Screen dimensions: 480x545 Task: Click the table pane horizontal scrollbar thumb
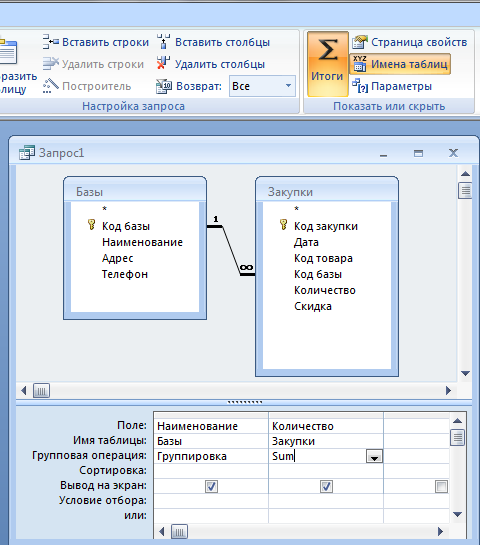[x=41, y=391]
